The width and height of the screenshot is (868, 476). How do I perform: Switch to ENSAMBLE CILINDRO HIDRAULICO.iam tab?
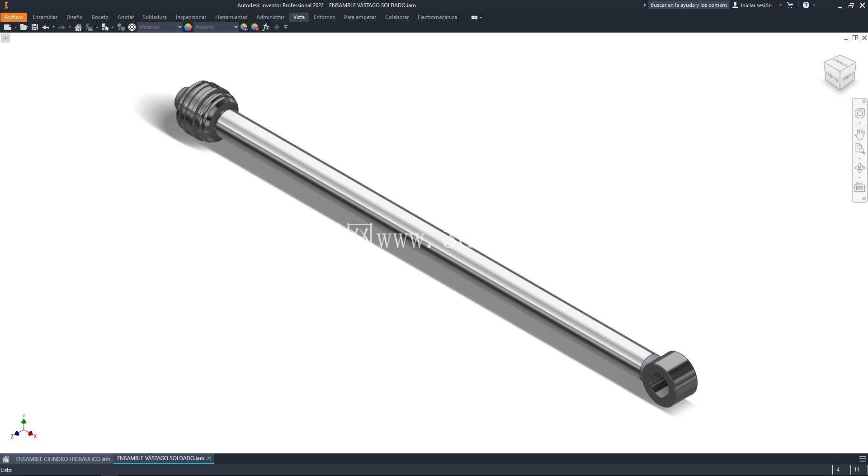(63, 459)
